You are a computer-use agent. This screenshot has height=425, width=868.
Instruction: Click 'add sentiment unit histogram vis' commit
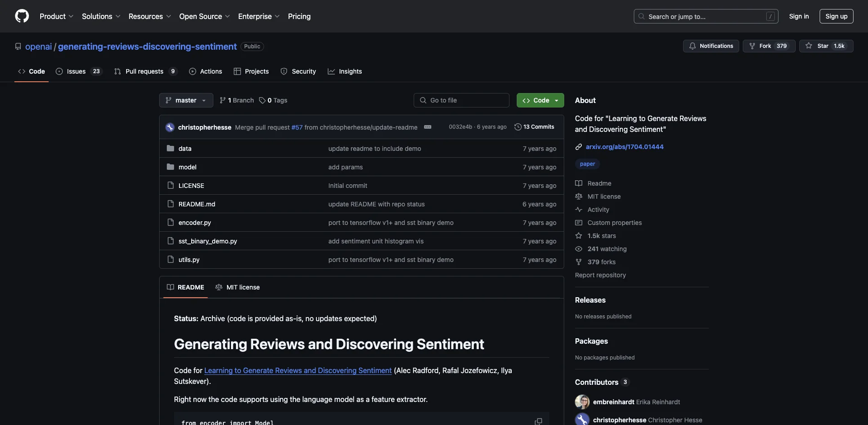tap(376, 241)
